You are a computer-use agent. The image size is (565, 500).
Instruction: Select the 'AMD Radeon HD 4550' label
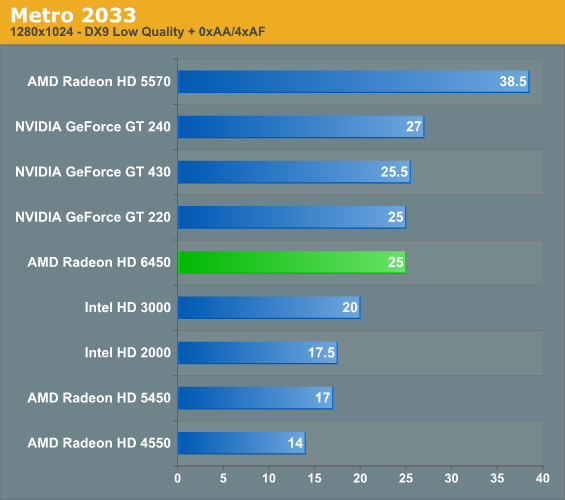(x=99, y=443)
